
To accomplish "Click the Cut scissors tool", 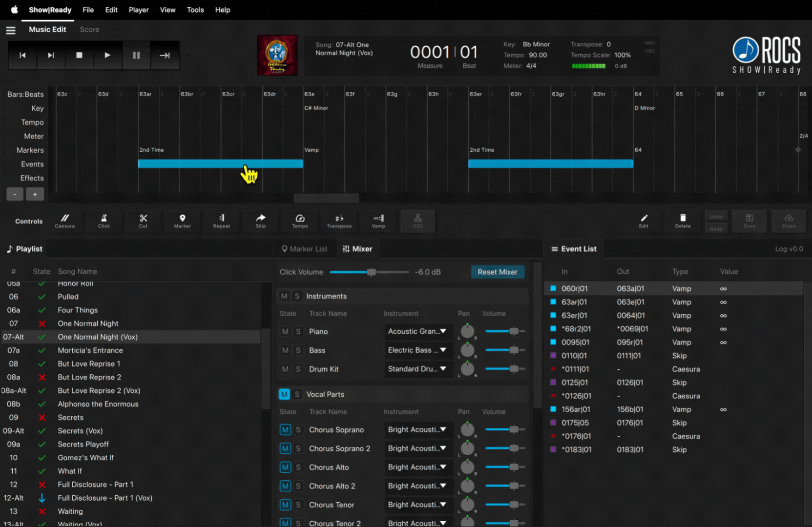I will click(143, 221).
